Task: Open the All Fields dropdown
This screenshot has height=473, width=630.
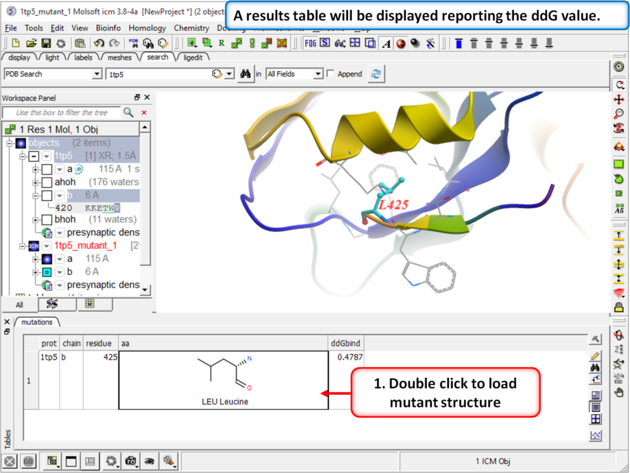Action: pyautogui.click(x=318, y=74)
